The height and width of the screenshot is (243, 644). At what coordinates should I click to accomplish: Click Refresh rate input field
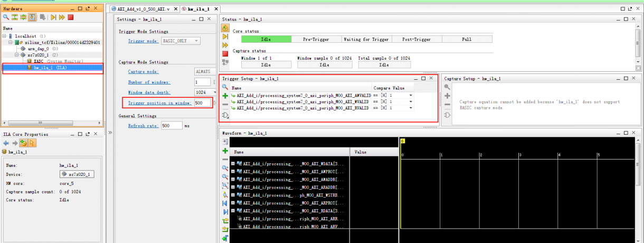(x=172, y=126)
